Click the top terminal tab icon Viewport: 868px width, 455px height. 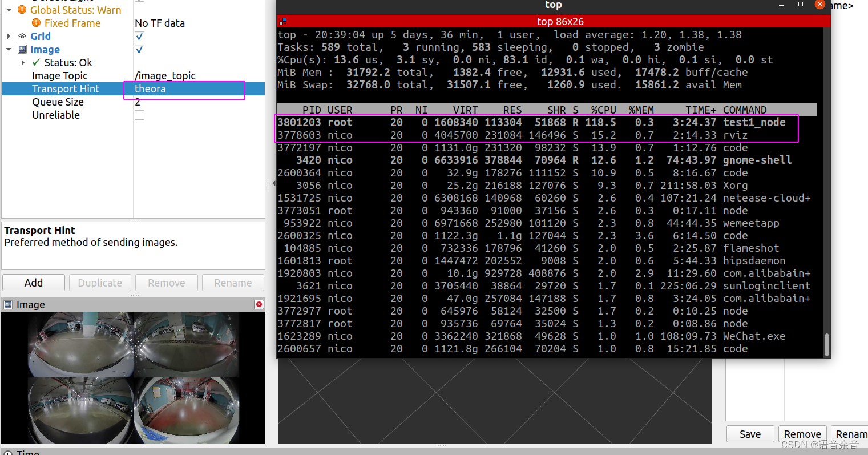tap(283, 22)
